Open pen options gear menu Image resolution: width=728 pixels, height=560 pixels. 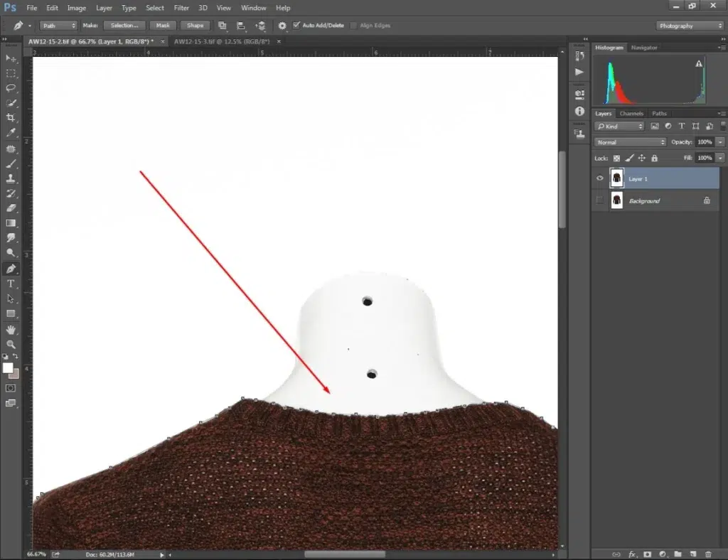(282, 26)
